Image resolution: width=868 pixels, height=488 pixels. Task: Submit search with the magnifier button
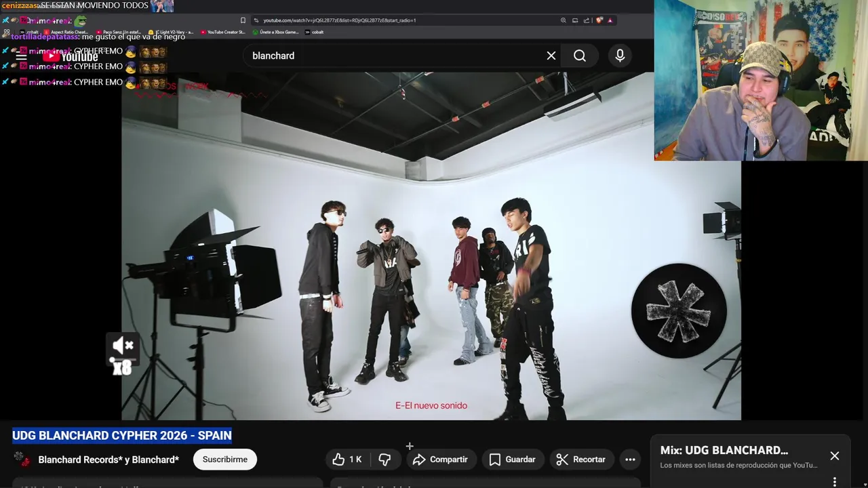click(580, 56)
